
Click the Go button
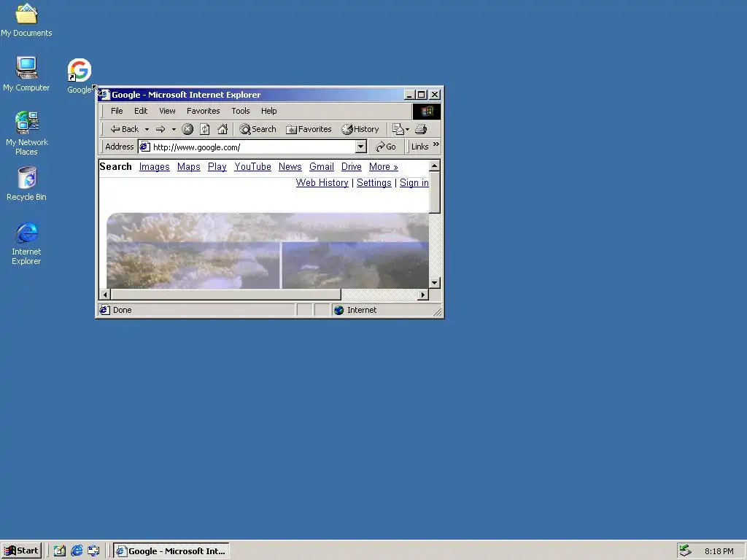click(x=386, y=147)
